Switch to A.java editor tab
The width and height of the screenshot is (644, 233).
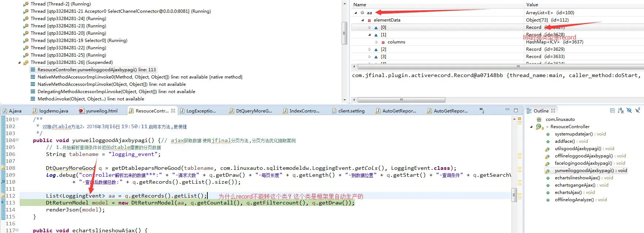(x=12, y=111)
